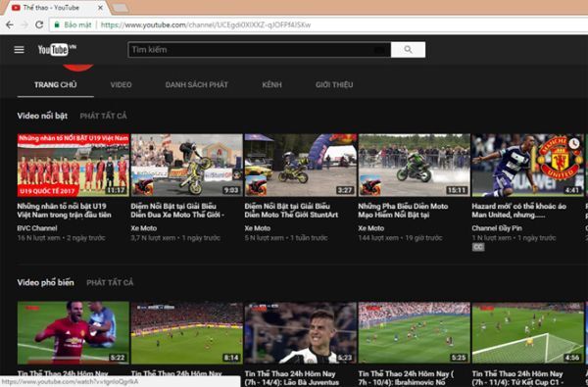Open the Video phổ biến section heading
588x387 pixels.
[45, 282]
